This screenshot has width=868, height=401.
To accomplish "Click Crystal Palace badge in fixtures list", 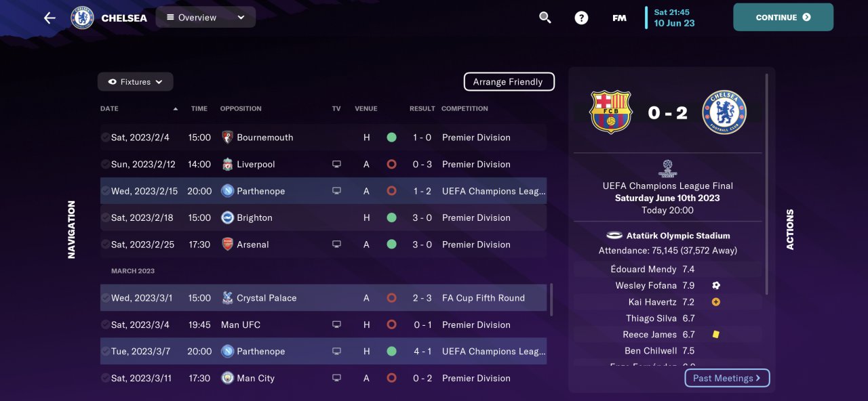I will tap(228, 298).
